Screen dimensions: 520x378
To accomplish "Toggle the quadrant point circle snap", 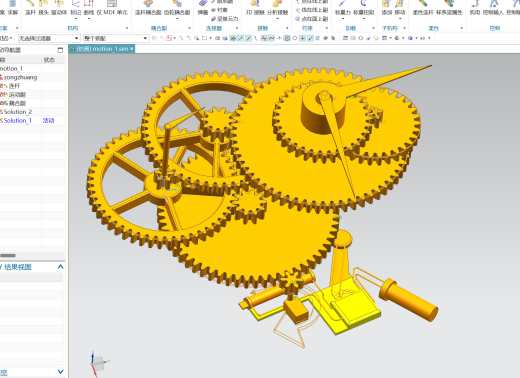I will pos(295,38).
